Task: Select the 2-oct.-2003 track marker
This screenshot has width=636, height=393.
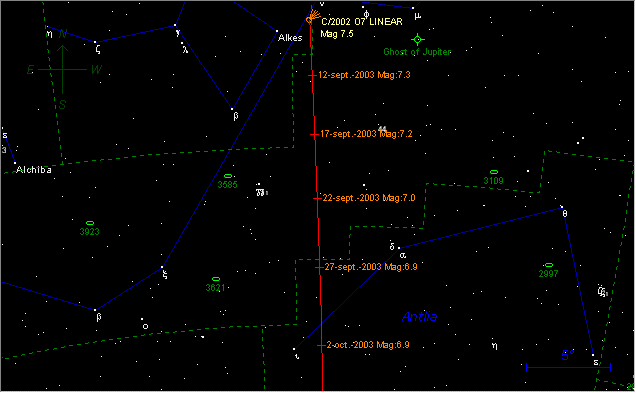Action: [321, 346]
